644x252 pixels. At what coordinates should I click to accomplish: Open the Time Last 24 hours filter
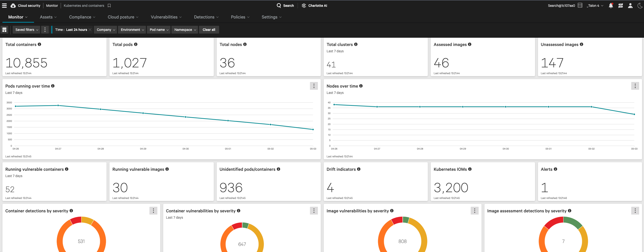pos(71,30)
